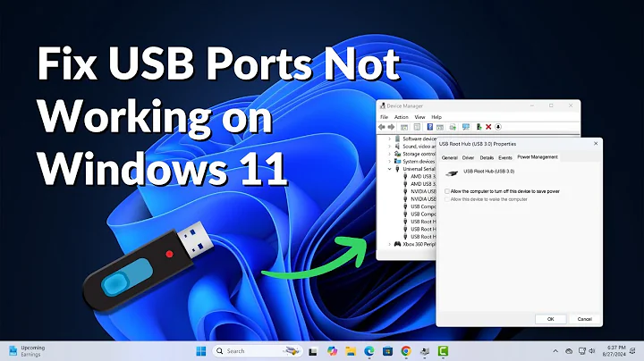The height and width of the screenshot is (361, 644).
Task: Open Microsoft Store from the taskbar
Action: click(387, 351)
